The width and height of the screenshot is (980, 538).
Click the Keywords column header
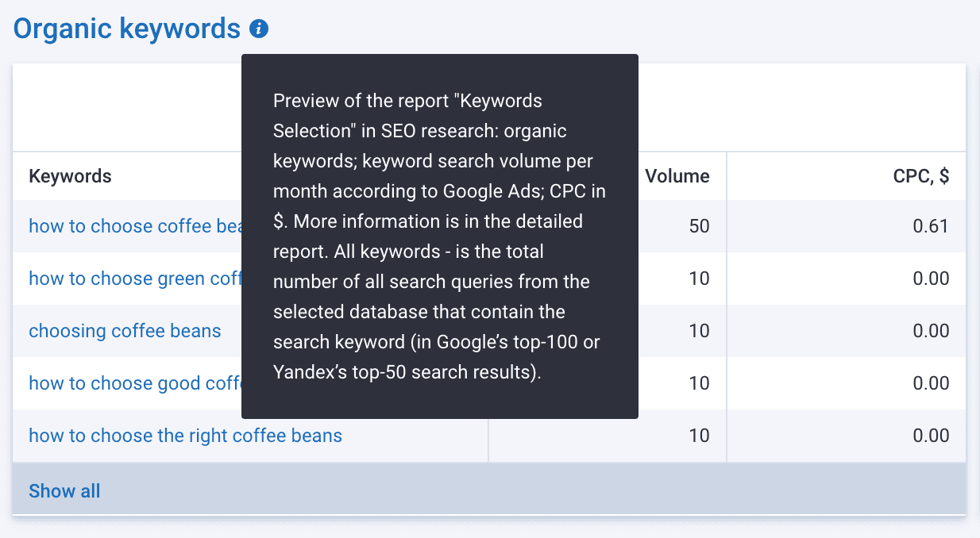point(70,176)
